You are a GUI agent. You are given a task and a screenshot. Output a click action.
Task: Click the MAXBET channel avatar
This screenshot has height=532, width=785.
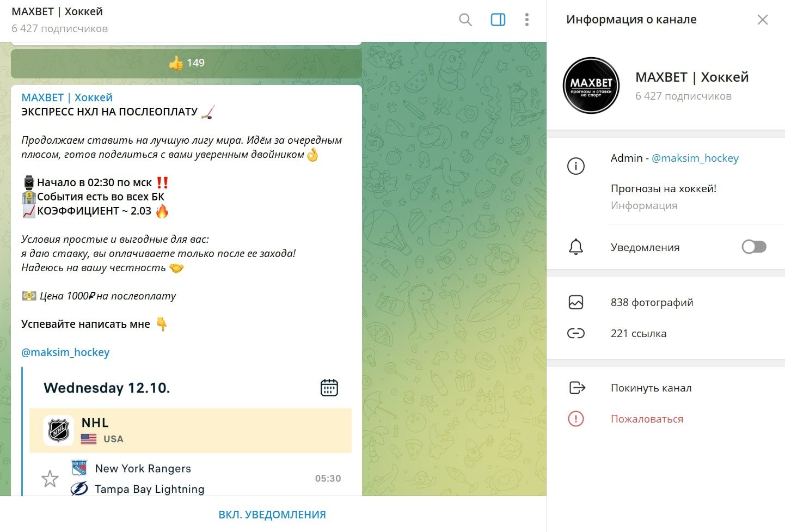pyautogui.click(x=591, y=85)
